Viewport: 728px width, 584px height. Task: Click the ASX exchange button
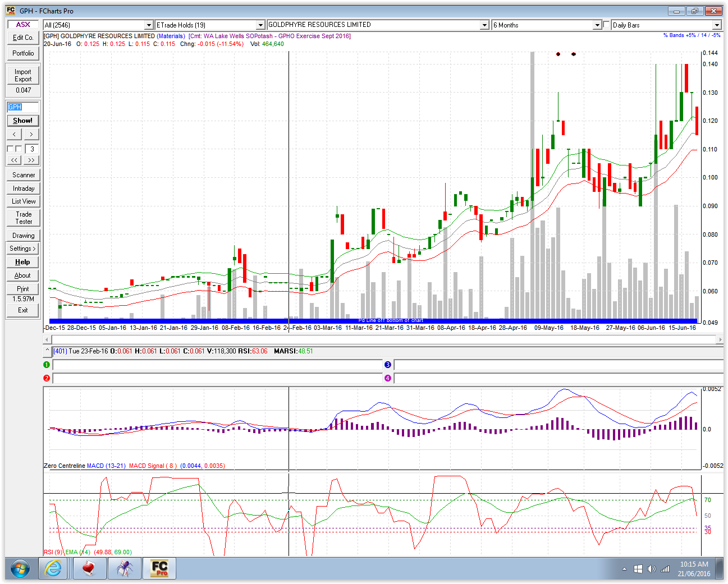[23, 25]
